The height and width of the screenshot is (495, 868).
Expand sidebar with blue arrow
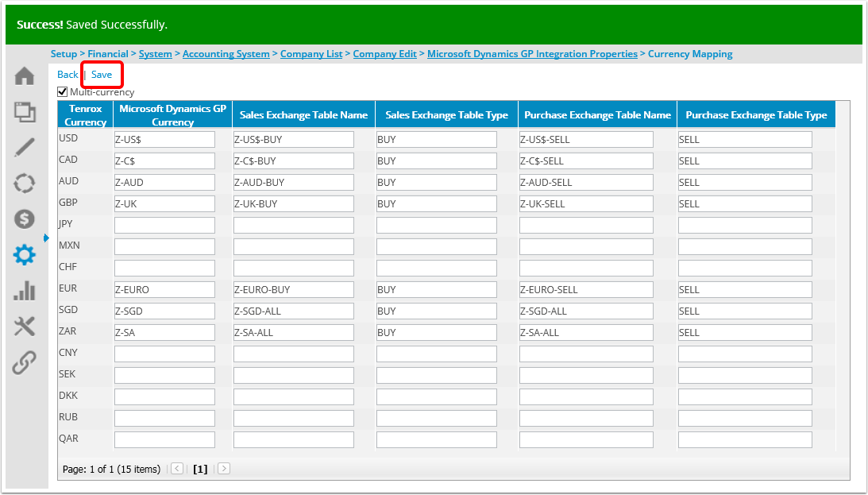(x=47, y=238)
